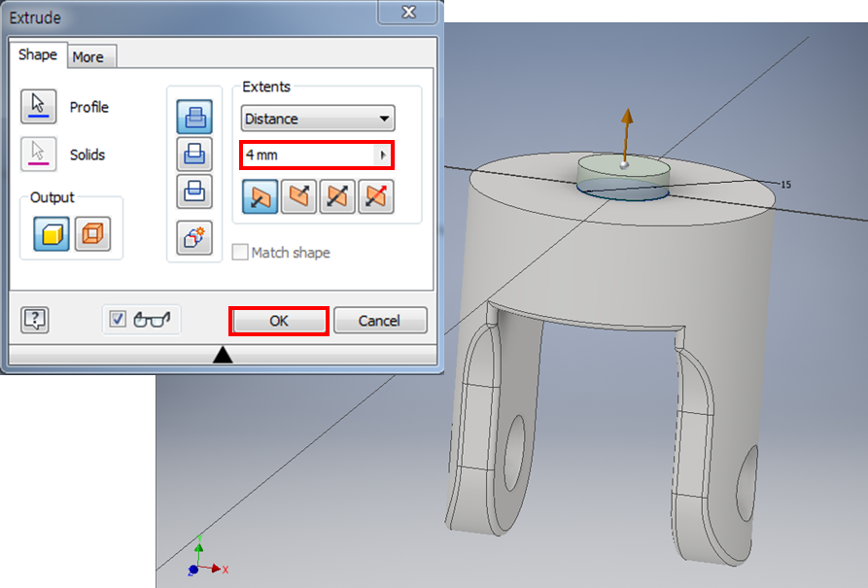The width and height of the screenshot is (868, 588).
Task: Set Symmetric extrude direction
Action: (337, 196)
